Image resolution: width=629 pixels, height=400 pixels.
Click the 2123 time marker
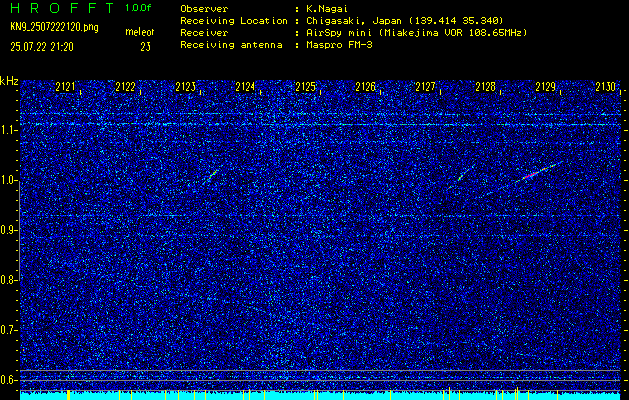tap(185, 87)
